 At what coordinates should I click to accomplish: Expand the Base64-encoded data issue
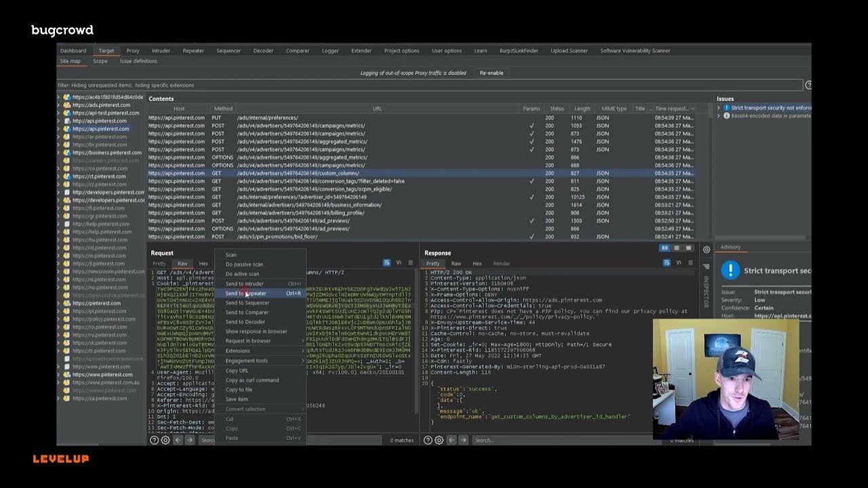(719, 116)
